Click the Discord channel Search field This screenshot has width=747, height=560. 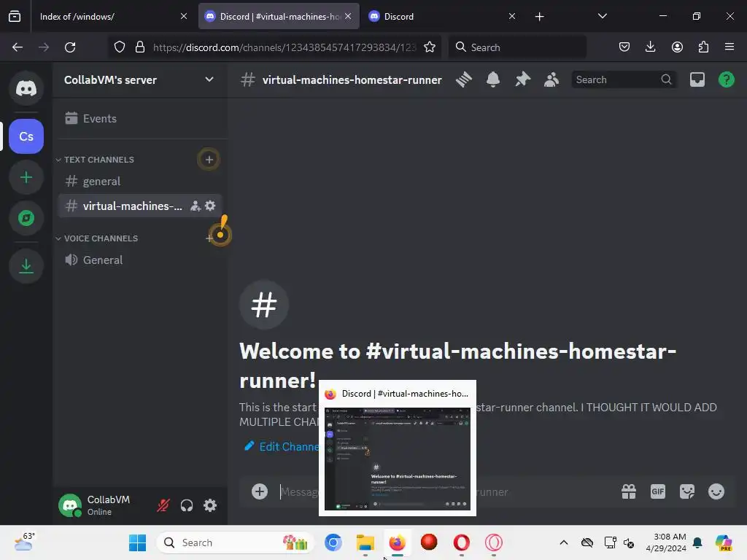624,79
